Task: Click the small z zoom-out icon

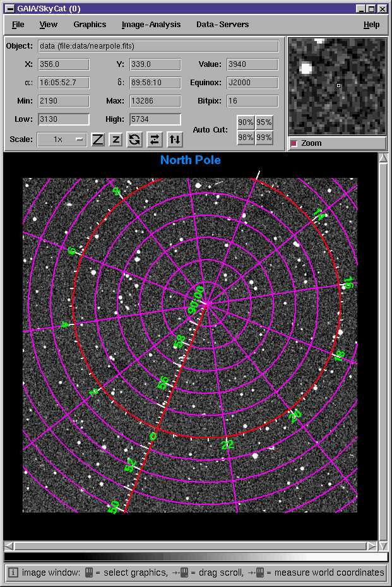Action: (116, 139)
